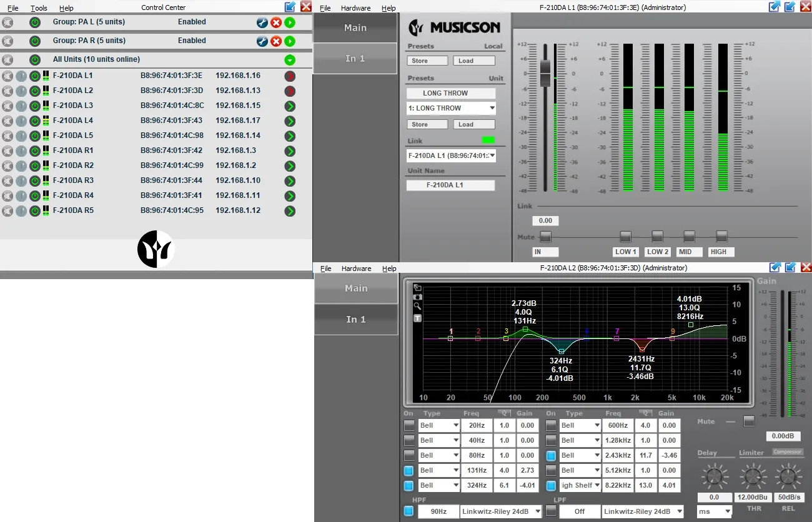
Task: Click speaker mute icon for F-210DA L5
Action: coord(7,136)
